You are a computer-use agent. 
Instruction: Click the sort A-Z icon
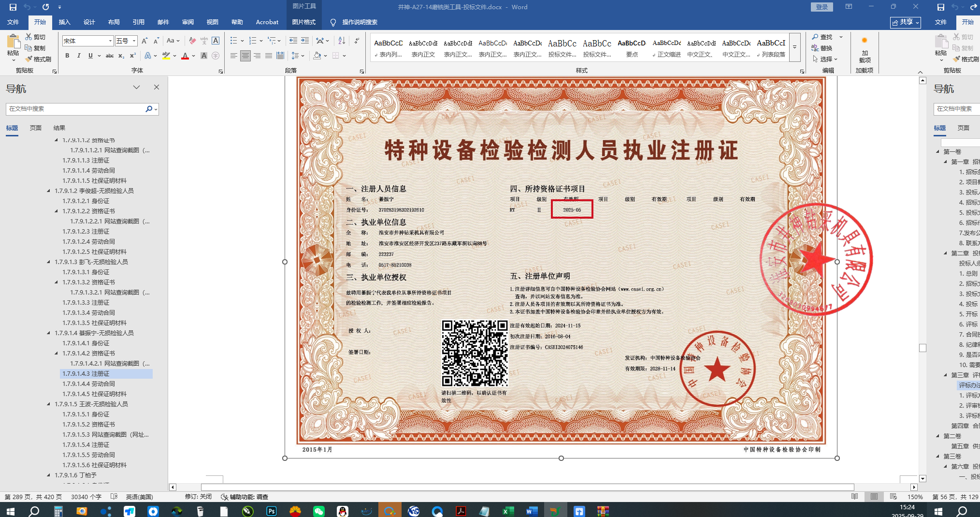[342, 41]
